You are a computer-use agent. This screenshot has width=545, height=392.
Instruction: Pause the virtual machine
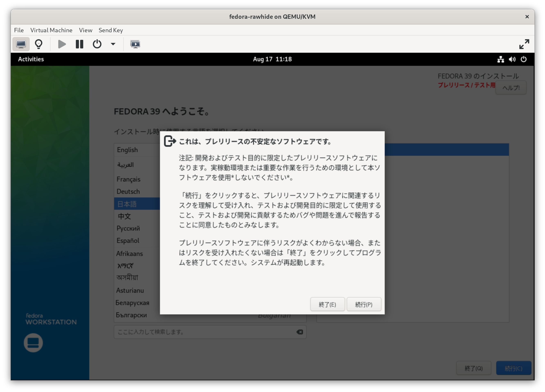(x=79, y=44)
